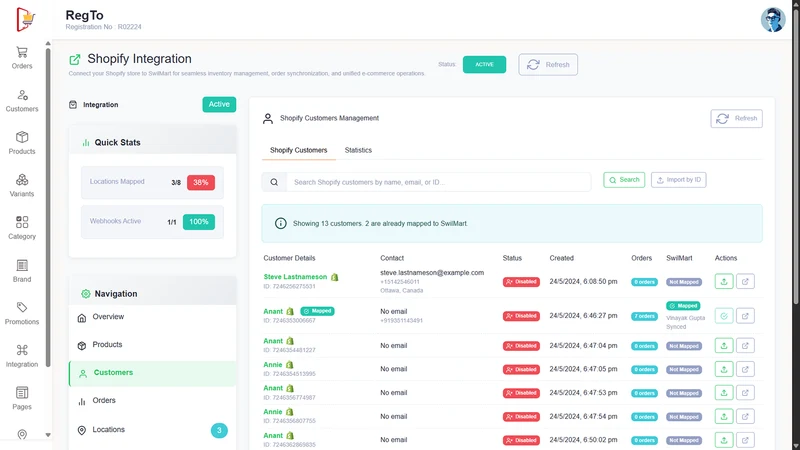800x450 pixels.
Task: Click the 38% Locations Mapped badge
Action: [201, 182]
